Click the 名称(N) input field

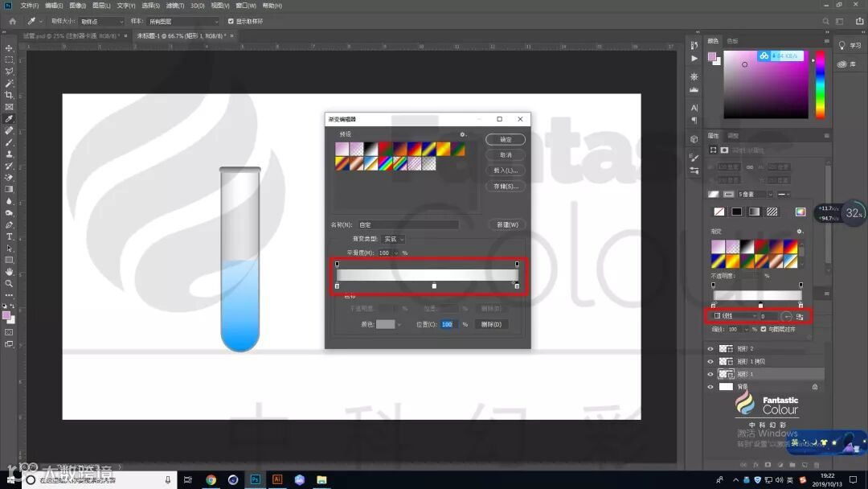408,225
